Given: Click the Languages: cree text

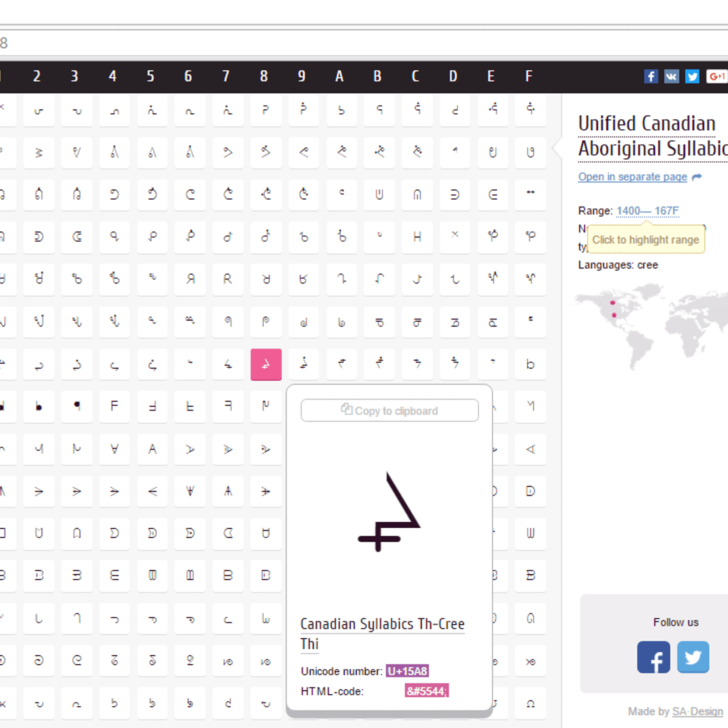Looking at the screenshot, I should tap(618, 265).
